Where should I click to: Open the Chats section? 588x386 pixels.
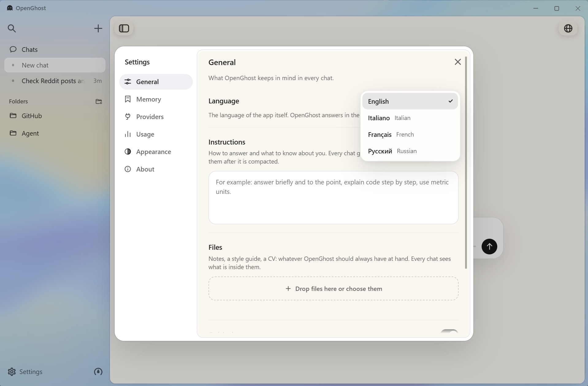coord(55,50)
